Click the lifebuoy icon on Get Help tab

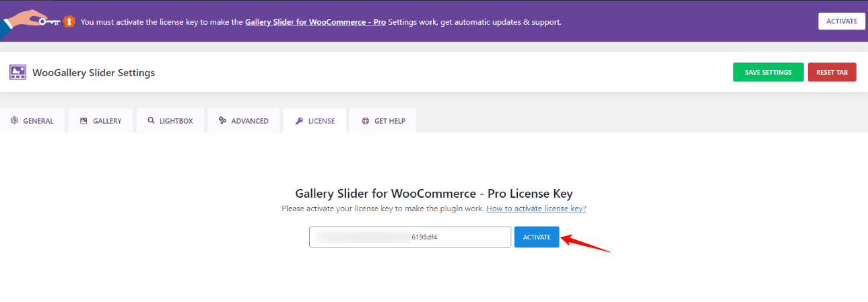coord(365,121)
